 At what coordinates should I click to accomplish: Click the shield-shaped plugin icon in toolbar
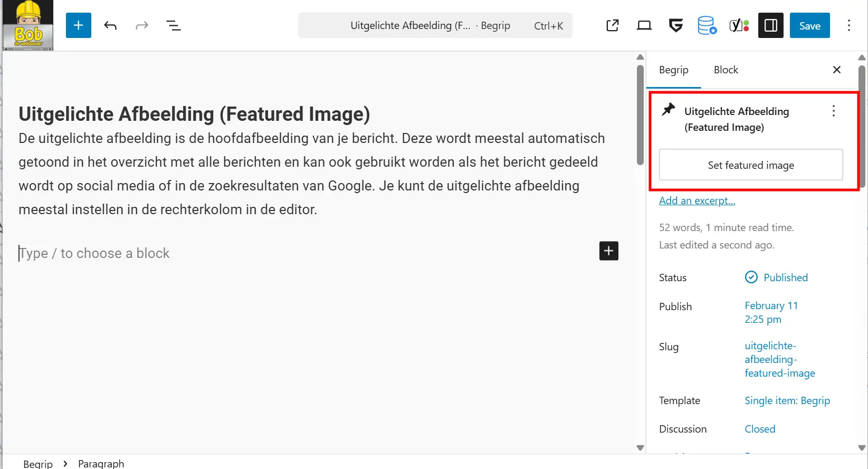(x=675, y=25)
